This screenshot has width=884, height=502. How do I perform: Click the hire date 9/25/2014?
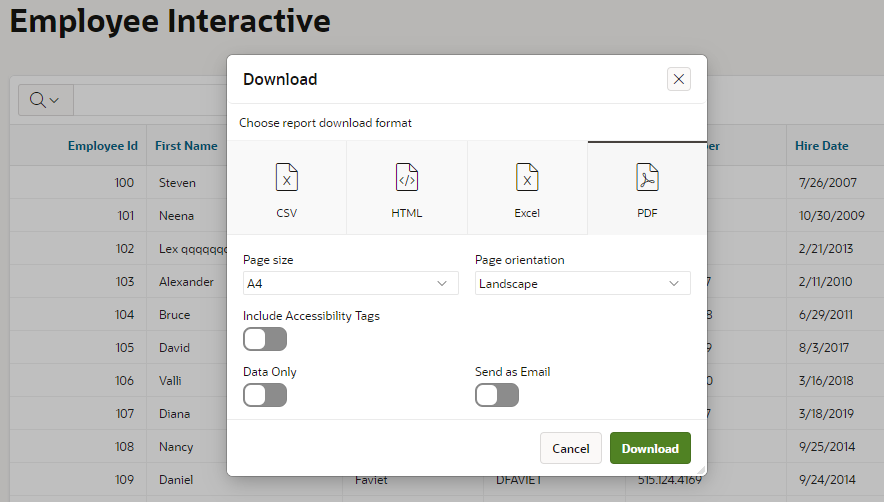[827, 447]
